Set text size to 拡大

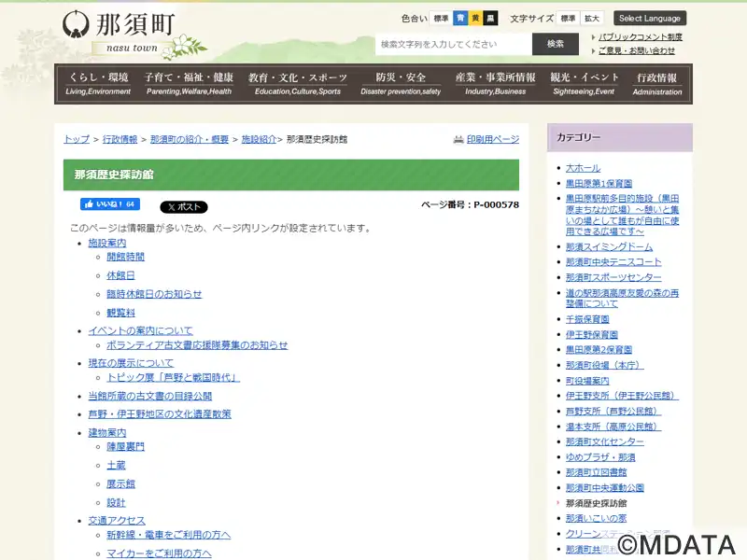point(592,18)
